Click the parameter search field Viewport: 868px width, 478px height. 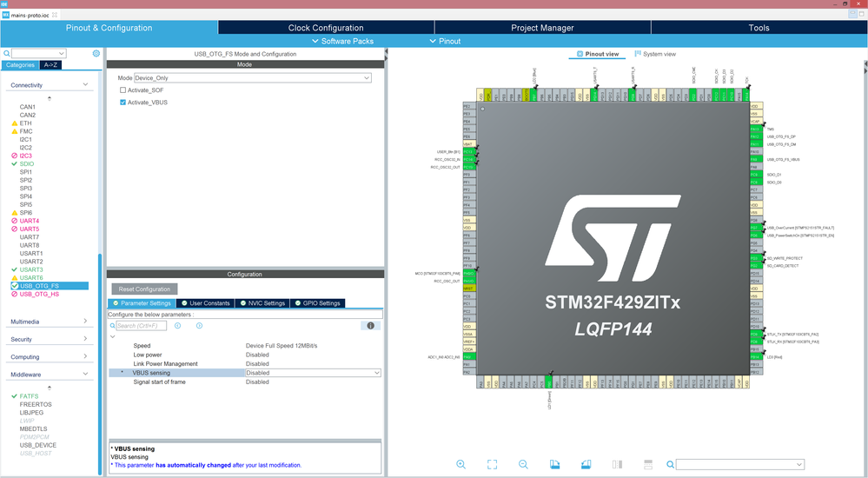[x=141, y=326]
